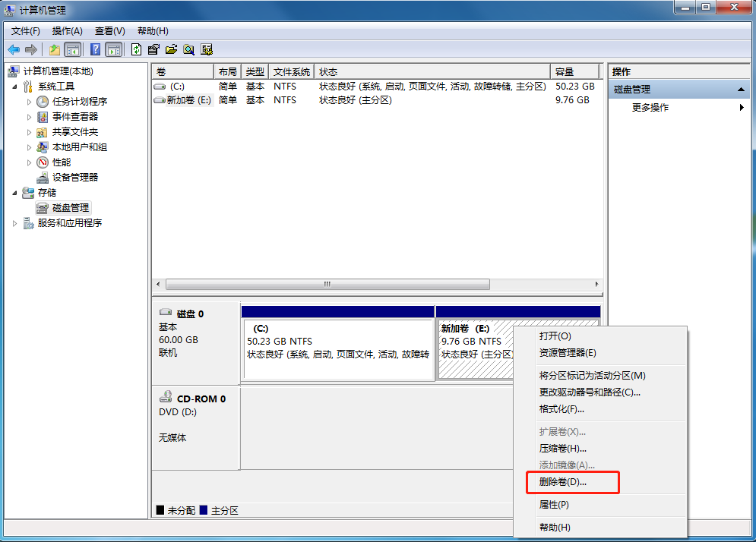Image resolution: width=756 pixels, height=542 pixels.
Task: Click the gray Forward arrow in toolbar
Action: (31, 49)
